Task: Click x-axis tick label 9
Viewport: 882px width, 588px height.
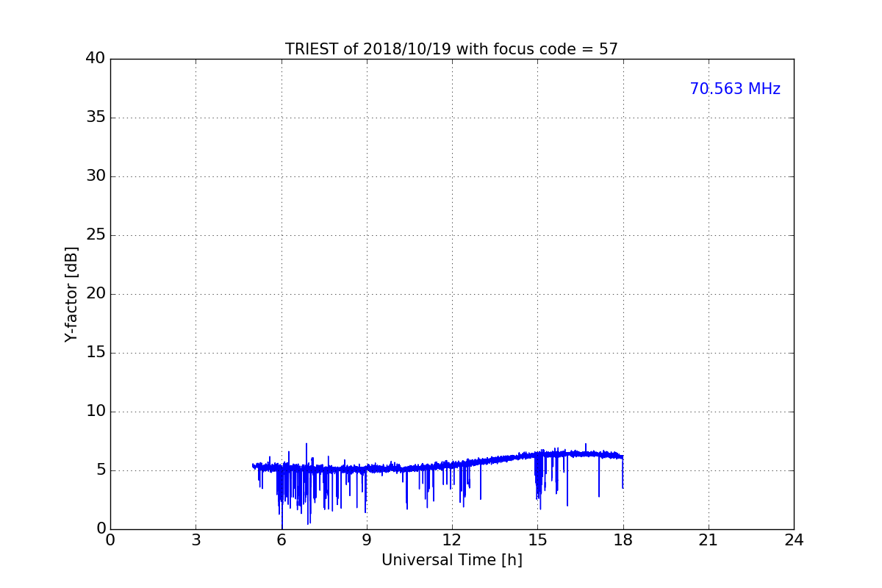Action: click(366, 540)
